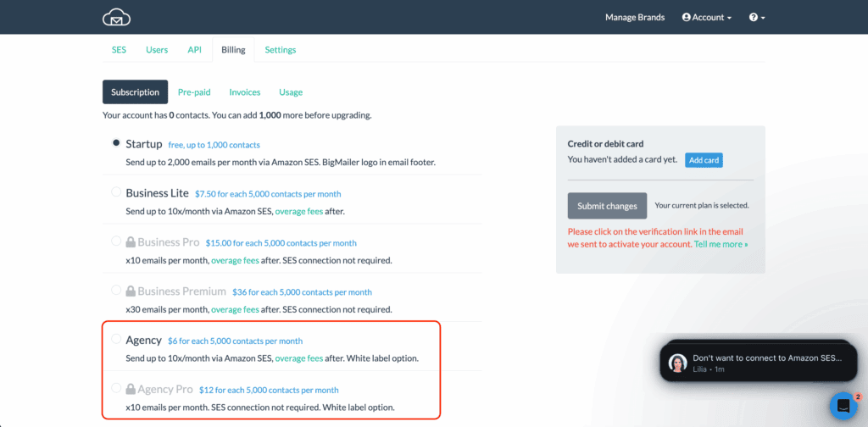
Task: Click the Add card button
Action: click(x=704, y=160)
